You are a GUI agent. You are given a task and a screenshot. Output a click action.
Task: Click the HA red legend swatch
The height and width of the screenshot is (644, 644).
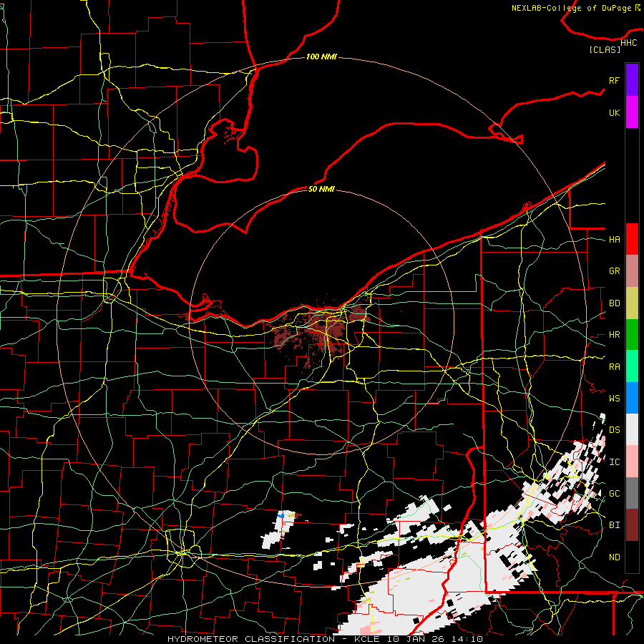[x=632, y=239]
